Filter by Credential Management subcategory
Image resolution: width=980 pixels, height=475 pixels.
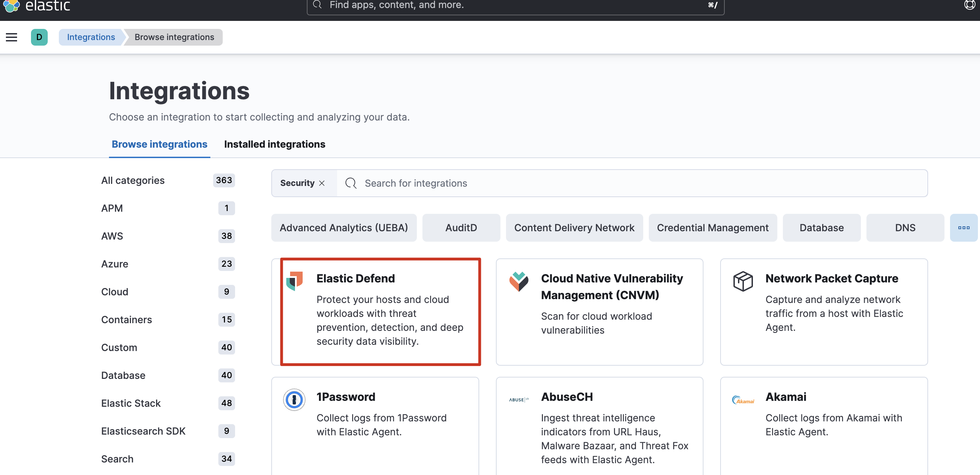click(x=713, y=227)
